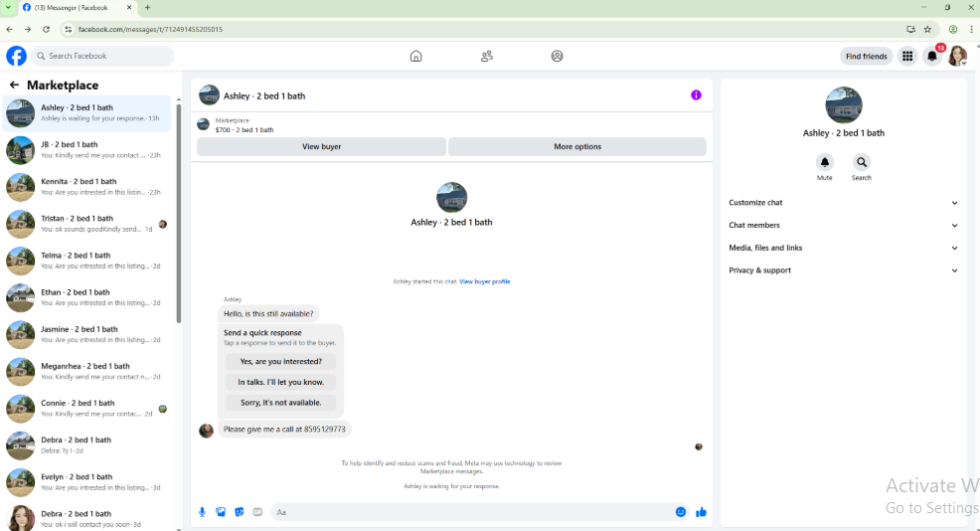Open the Debra chat reading Ty I
980x531 pixels.
86,445
